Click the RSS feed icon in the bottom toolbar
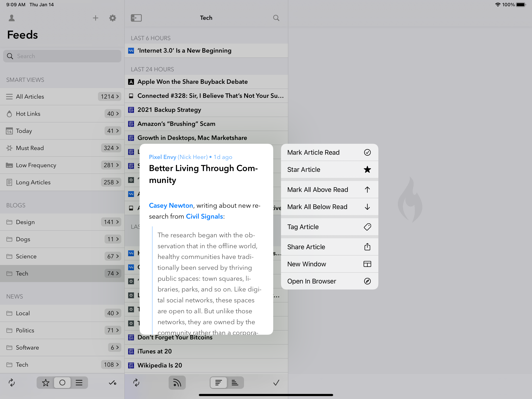Screen dimensions: 532x399 (x=177, y=382)
